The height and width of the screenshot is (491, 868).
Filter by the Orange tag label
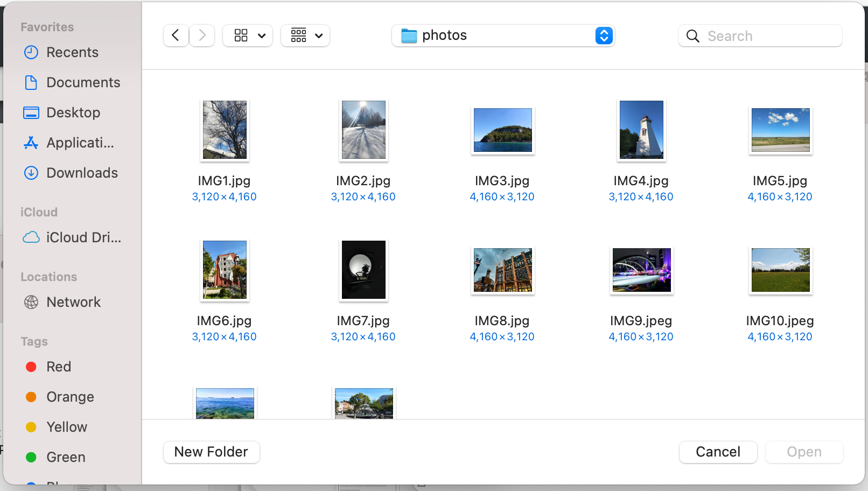click(x=70, y=397)
